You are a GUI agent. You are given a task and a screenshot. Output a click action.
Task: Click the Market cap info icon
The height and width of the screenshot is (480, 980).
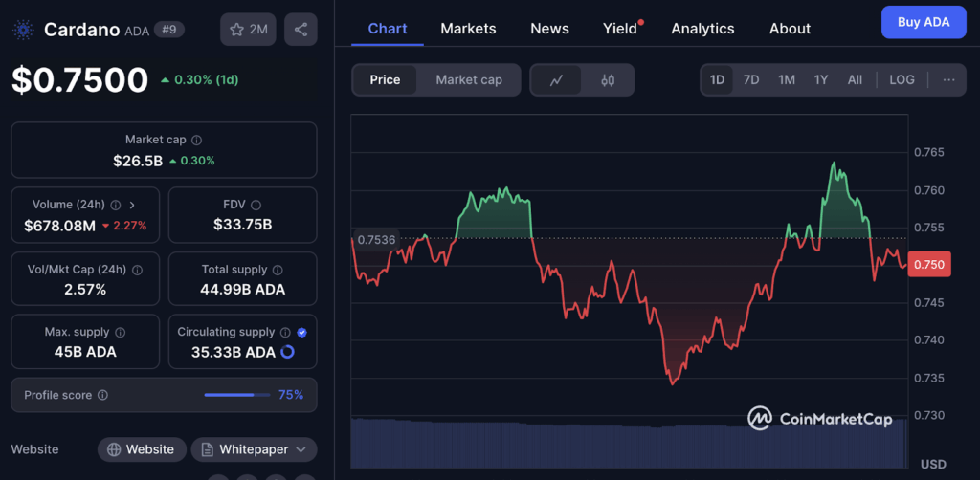pyautogui.click(x=197, y=140)
